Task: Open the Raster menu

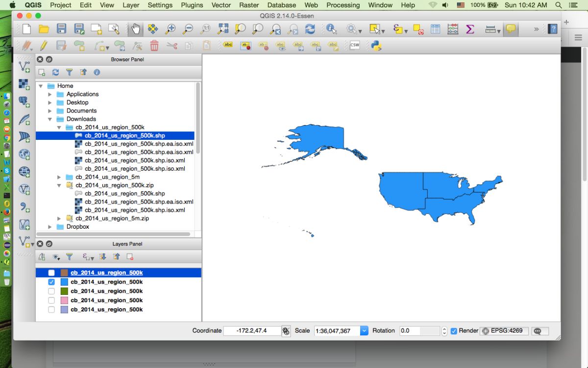Action: (x=249, y=5)
